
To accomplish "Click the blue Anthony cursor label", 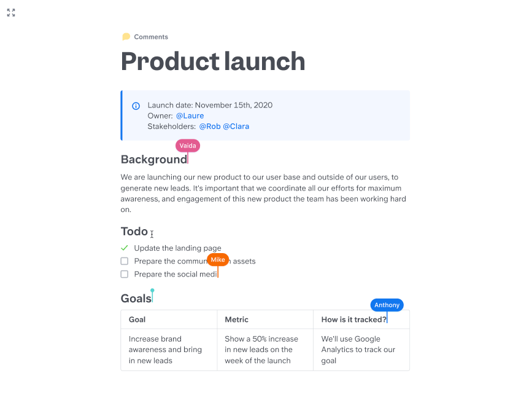I will click(387, 305).
